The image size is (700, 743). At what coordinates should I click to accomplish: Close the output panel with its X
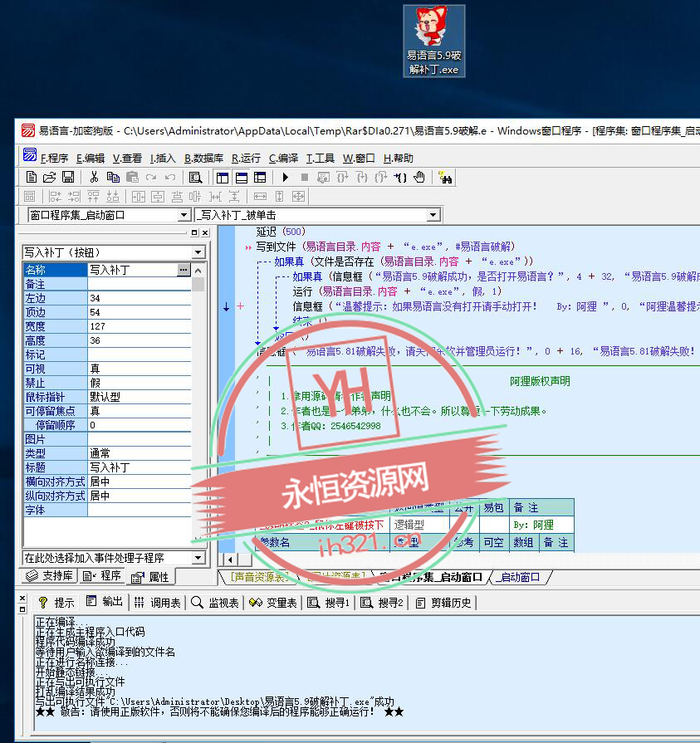coord(22,598)
